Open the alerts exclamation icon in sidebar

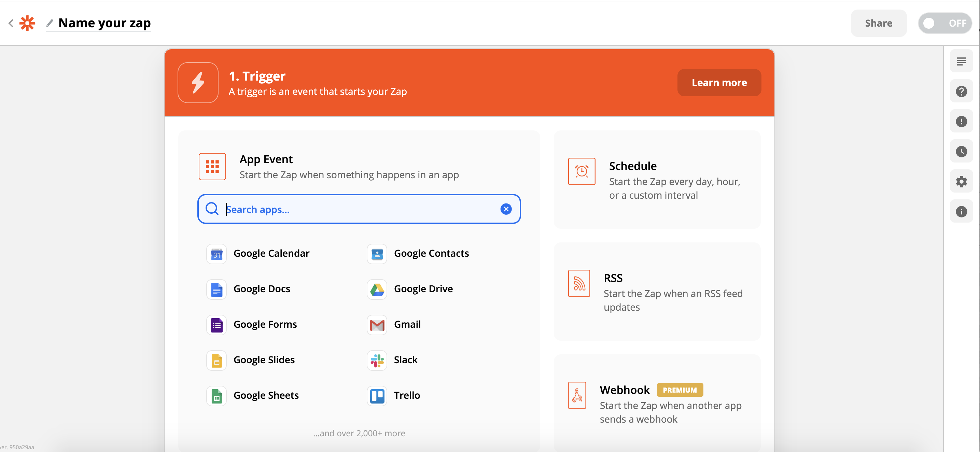(x=961, y=122)
